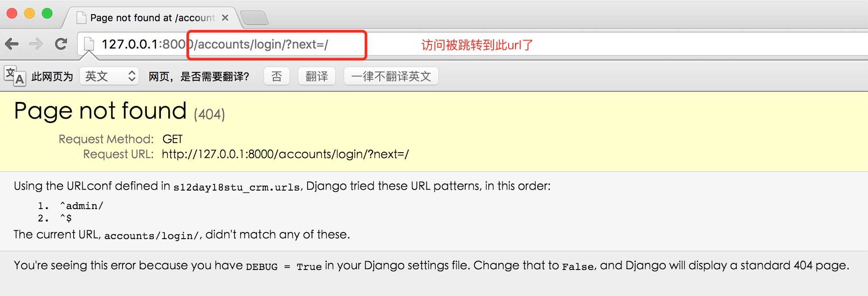Screen dimensions: 868x296
Task: Click the ^$ URL pattern entry
Action: pos(66,218)
